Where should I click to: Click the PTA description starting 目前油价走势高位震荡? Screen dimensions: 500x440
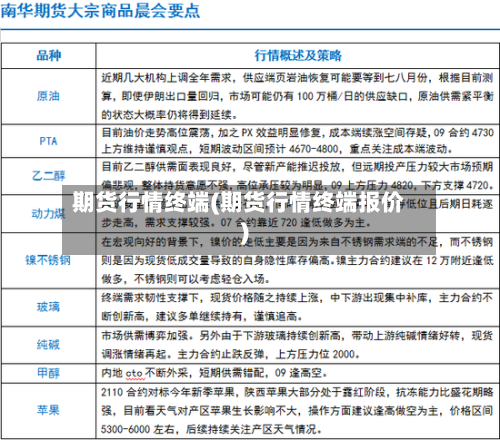coord(297,141)
